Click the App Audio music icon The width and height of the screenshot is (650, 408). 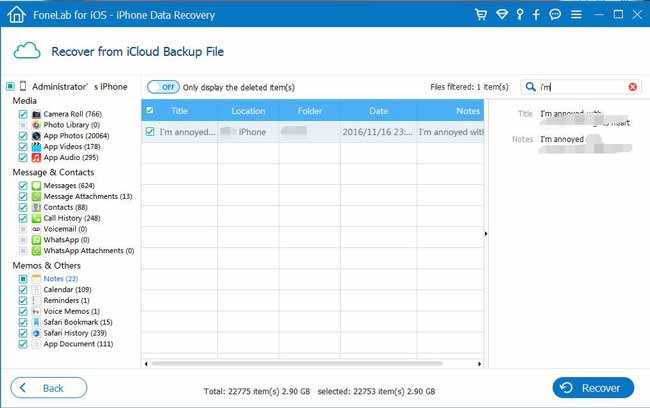(x=36, y=158)
